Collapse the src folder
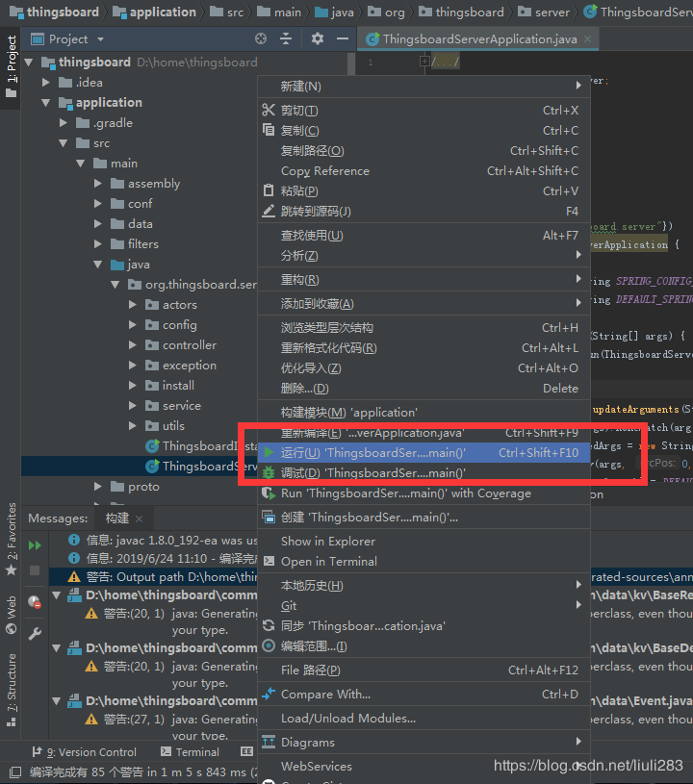Image resolution: width=693 pixels, height=784 pixels. (64, 143)
